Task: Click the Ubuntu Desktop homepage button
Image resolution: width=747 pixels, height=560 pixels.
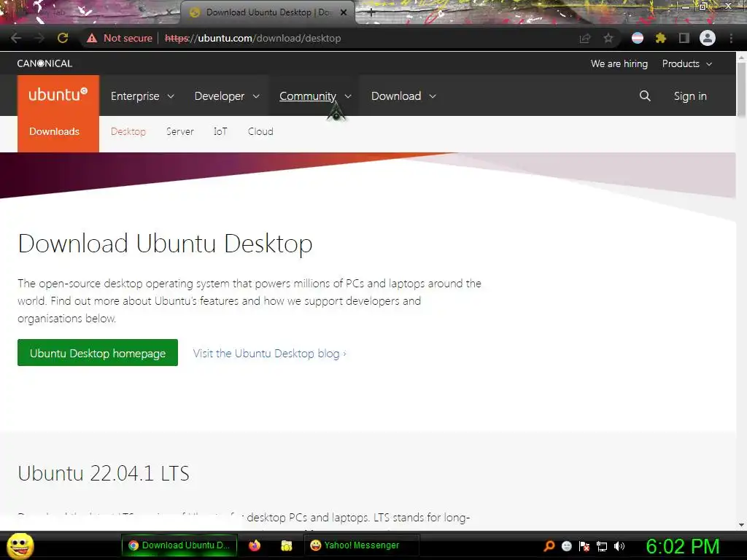Action: coord(98,353)
